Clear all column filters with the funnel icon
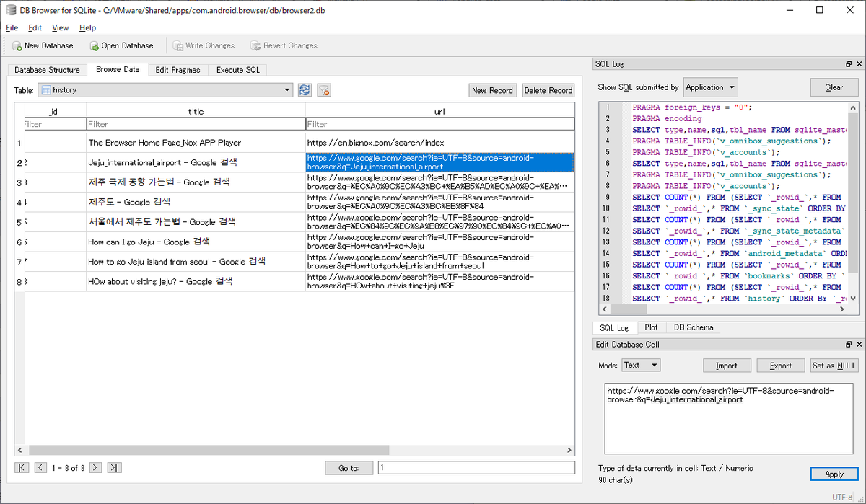The width and height of the screenshot is (866, 504). click(x=323, y=89)
